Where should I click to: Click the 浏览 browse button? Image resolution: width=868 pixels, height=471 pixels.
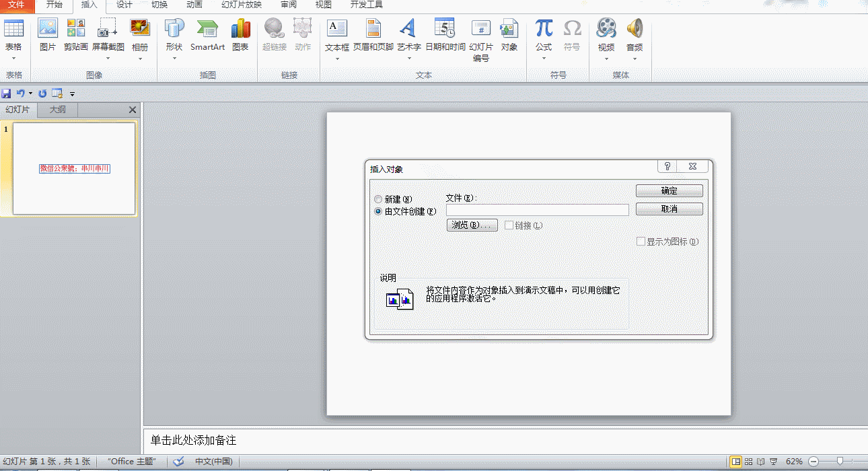tap(472, 225)
